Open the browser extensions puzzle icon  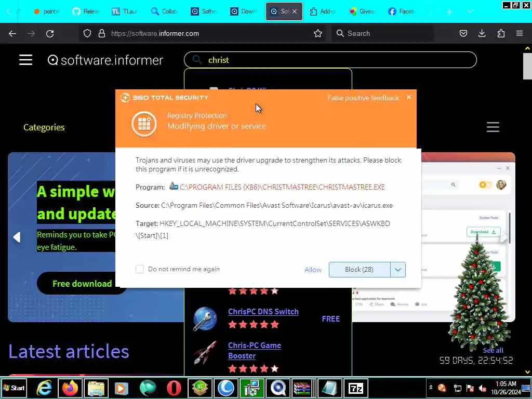501,33
